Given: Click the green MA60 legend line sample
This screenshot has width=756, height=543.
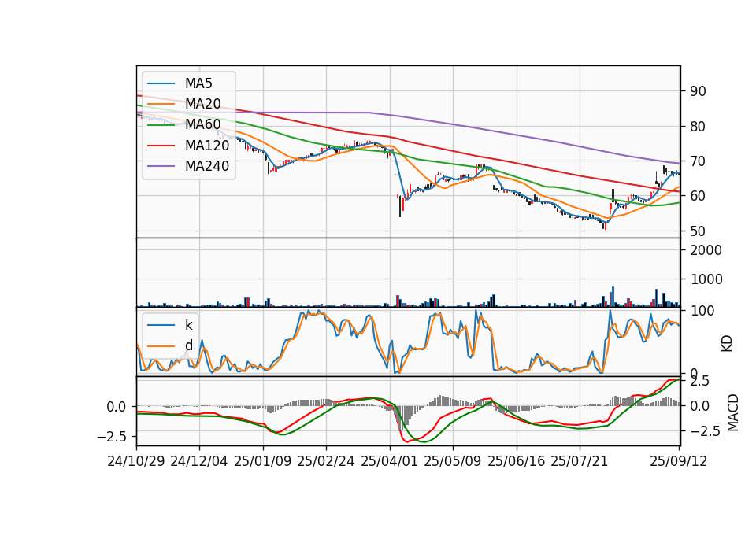Looking at the screenshot, I should (x=161, y=125).
